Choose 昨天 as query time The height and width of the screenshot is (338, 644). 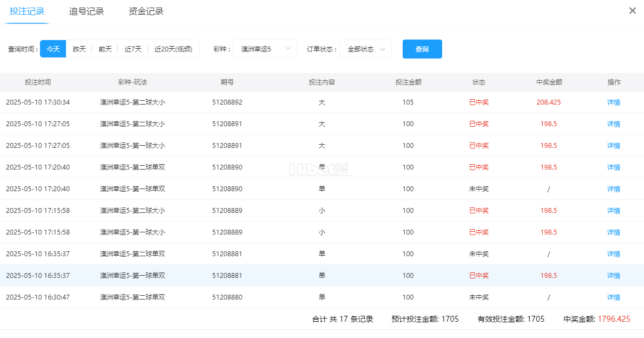(79, 49)
